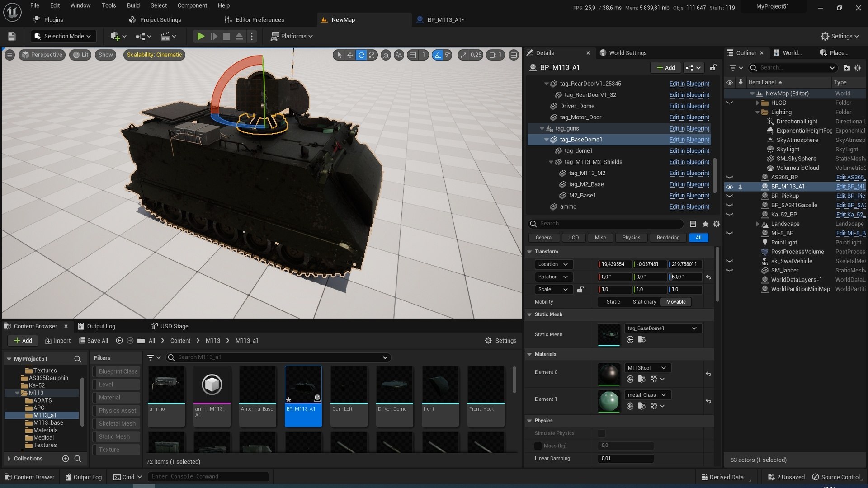Enable the Simulate Physics checkbox
Viewport: 868px width, 488px height.
click(x=601, y=433)
